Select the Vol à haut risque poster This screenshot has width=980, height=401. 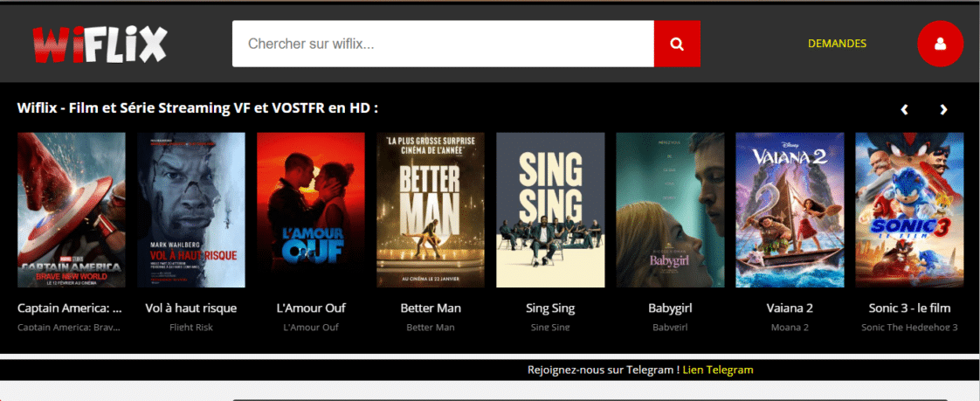pos(191,210)
